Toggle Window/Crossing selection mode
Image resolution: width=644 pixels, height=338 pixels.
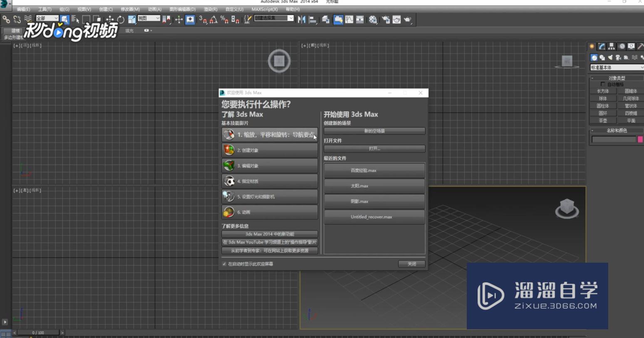[97, 19]
